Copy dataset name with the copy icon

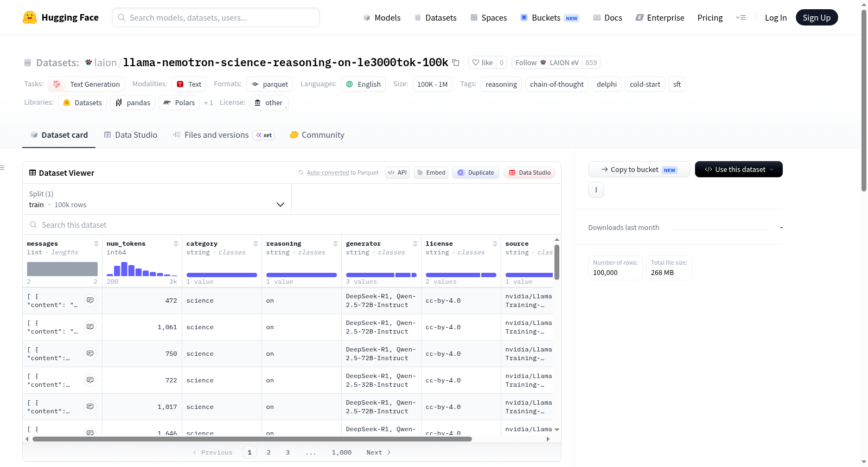(456, 62)
